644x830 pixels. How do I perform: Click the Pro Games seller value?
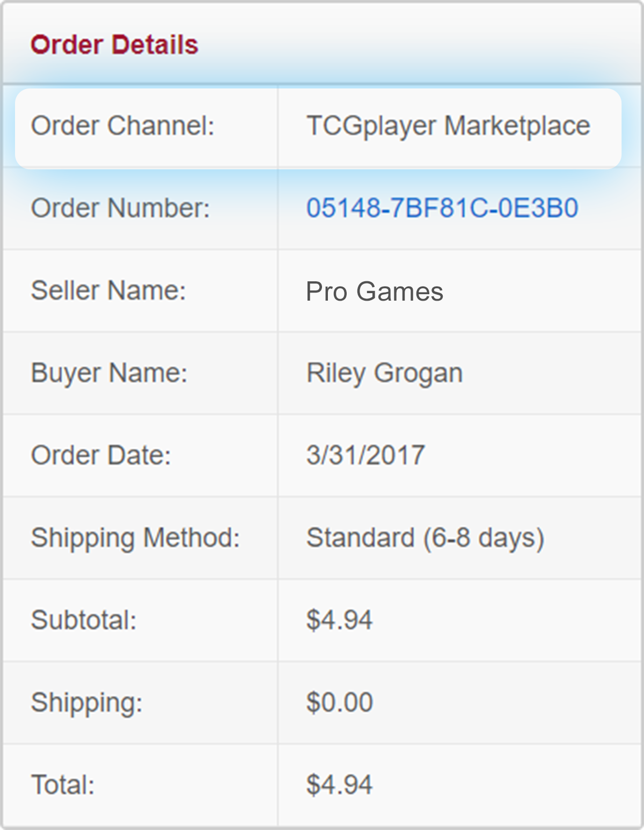[x=375, y=292]
